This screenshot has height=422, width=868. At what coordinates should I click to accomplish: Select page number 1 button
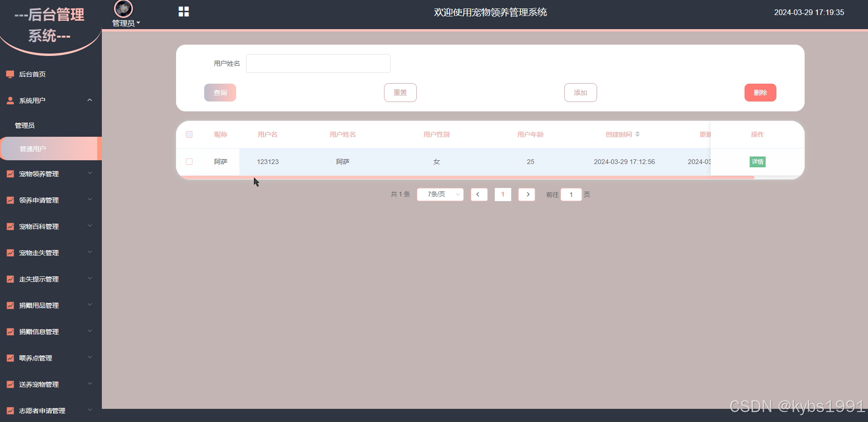[x=503, y=195]
